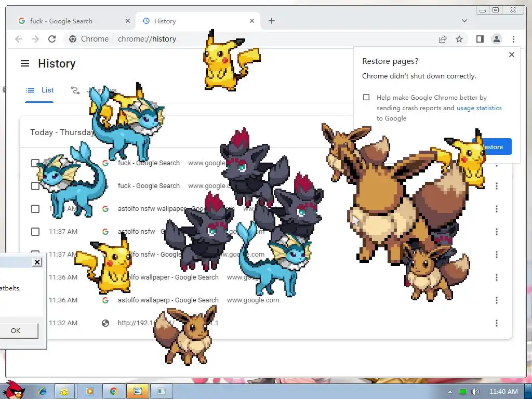532x399 pixels.
Task: Open the Chrome three-dot main menu
Action: [x=513, y=39]
